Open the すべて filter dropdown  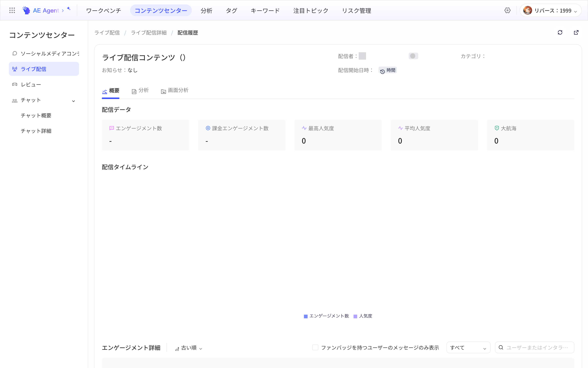(x=468, y=348)
